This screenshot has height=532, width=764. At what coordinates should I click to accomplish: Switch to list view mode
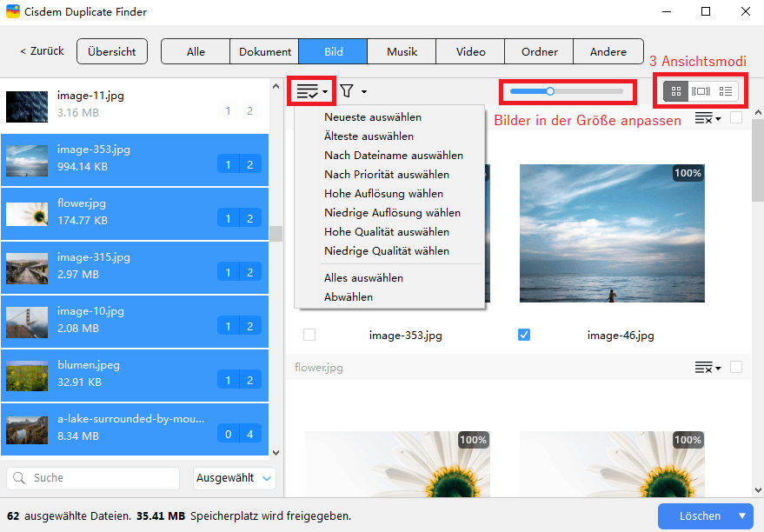pos(726,91)
